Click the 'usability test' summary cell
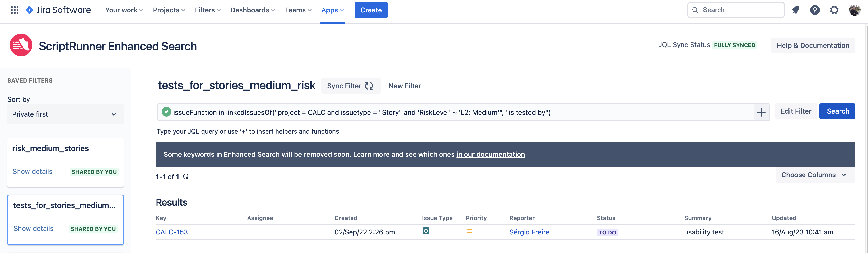868x253 pixels. (704, 232)
